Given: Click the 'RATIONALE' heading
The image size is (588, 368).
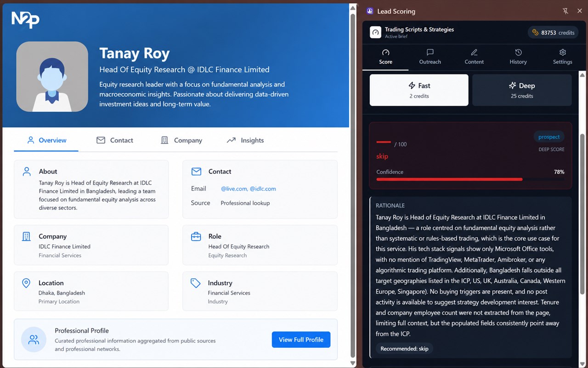Looking at the screenshot, I should point(390,206).
